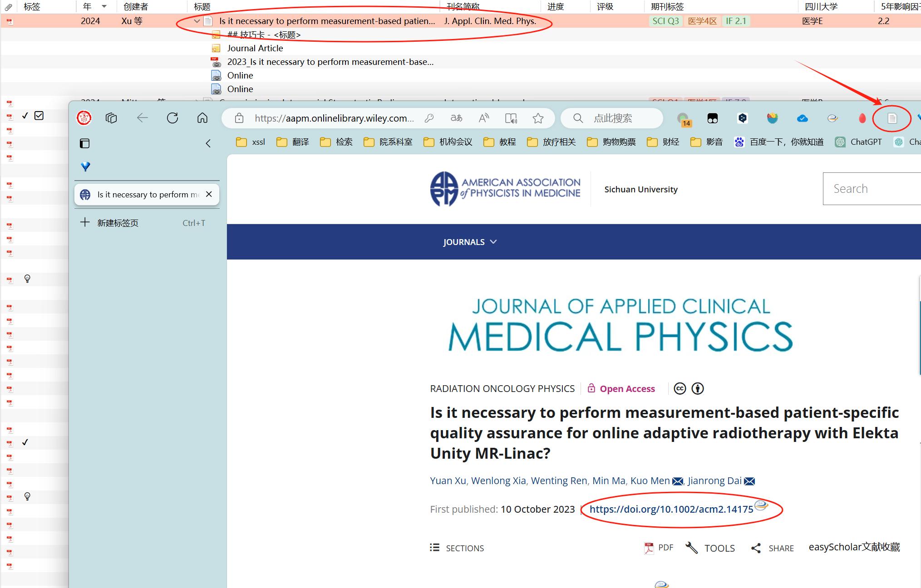Collapse the expanded Xu 2024 item
This screenshot has height=588, width=921.
click(x=197, y=21)
